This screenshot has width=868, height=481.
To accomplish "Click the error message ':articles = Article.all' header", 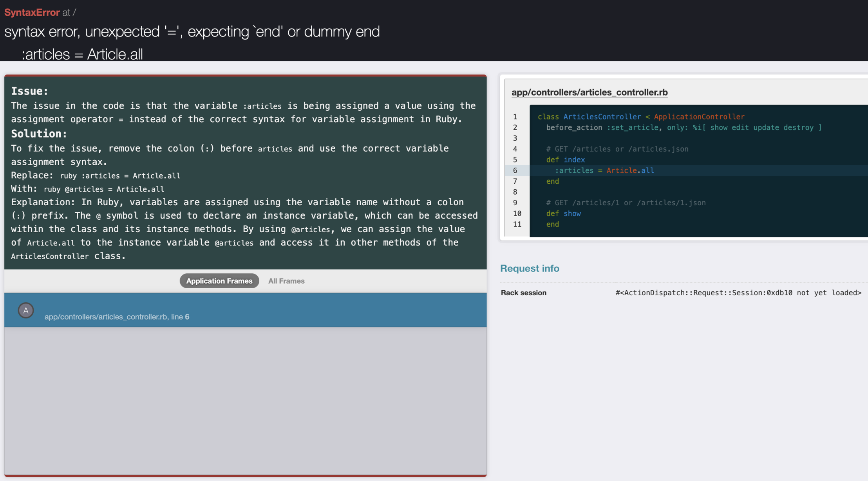I will pos(82,54).
